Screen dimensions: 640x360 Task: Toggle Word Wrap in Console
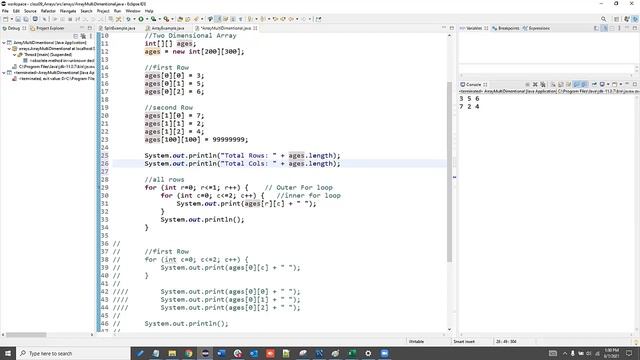tap(567, 84)
